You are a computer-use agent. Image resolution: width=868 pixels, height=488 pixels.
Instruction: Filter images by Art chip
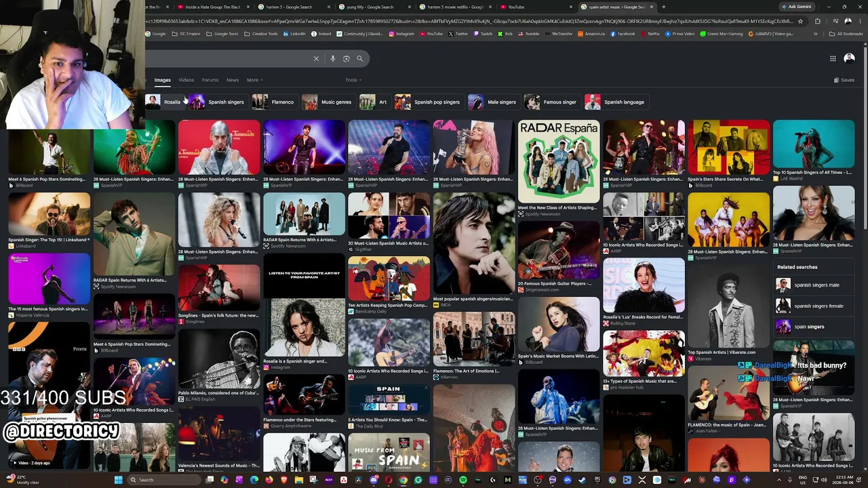pos(374,102)
